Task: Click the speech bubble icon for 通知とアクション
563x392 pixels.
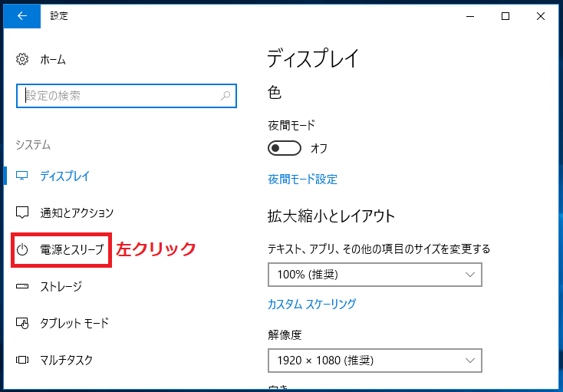Action: (22, 212)
